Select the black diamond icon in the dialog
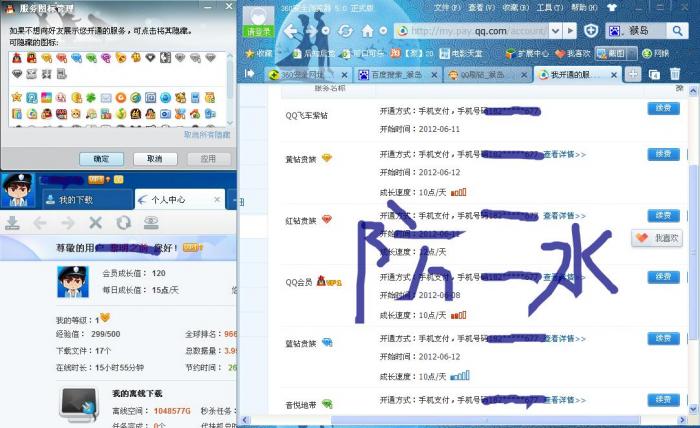Image resolution: width=700 pixels, height=428 pixels. click(150, 58)
